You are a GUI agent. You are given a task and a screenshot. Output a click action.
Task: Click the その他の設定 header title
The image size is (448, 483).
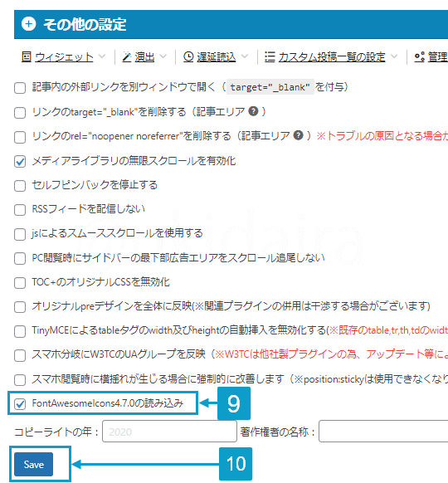click(85, 24)
